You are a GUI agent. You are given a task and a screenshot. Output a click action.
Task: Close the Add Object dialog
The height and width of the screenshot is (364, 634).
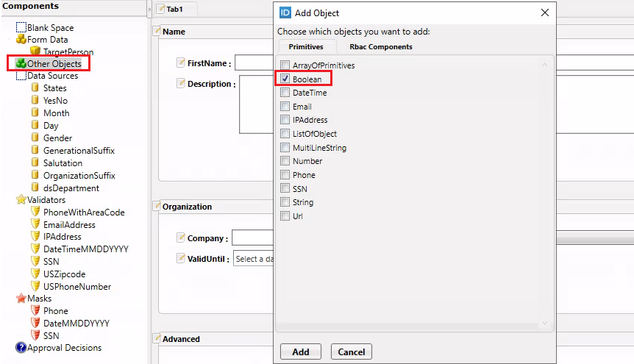pyautogui.click(x=545, y=13)
